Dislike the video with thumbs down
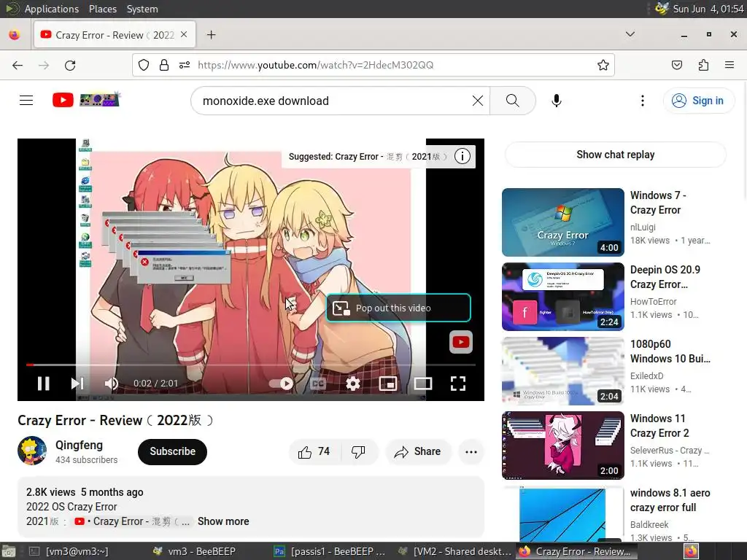This screenshot has height=560, width=747. 359,451
